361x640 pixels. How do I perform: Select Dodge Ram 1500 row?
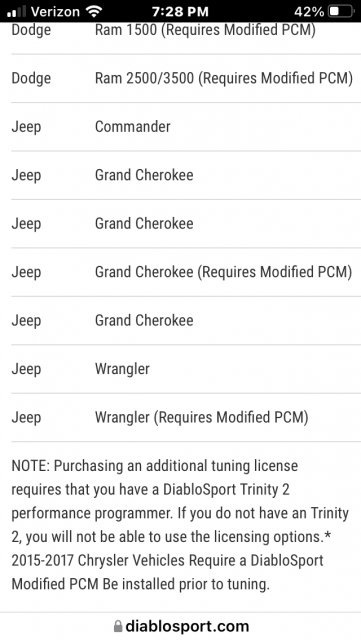coord(186,37)
